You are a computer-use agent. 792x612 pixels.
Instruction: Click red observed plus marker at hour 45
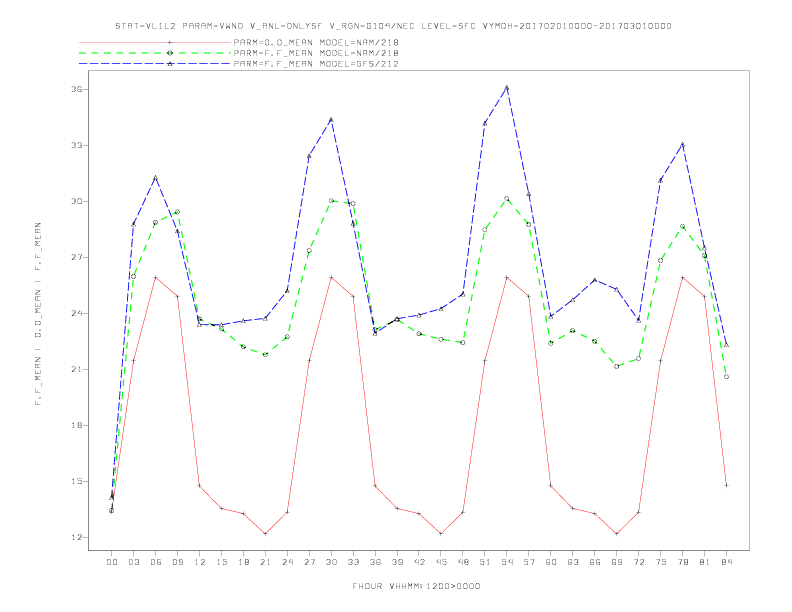tap(441, 534)
